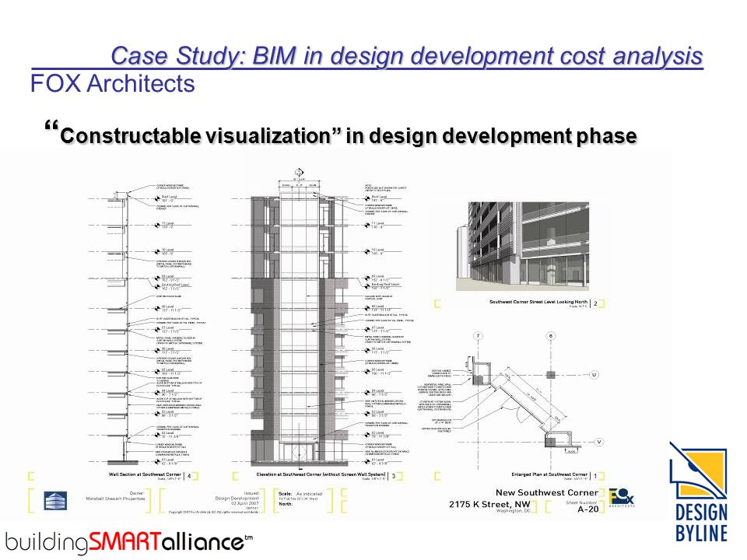The width and height of the screenshot is (747, 560).
Task: Click the Wall Section at Southwest Corner caption
Action: (145, 474)
